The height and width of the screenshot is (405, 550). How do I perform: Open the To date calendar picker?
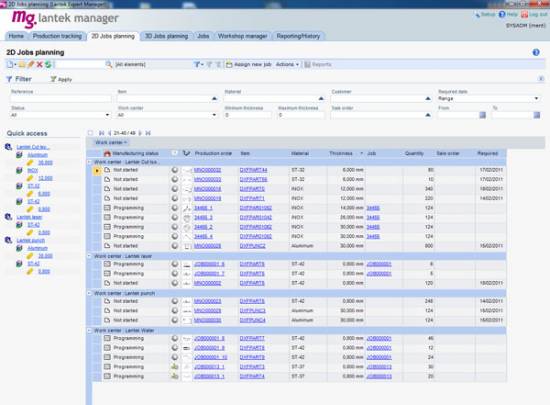tap(537, 115)
